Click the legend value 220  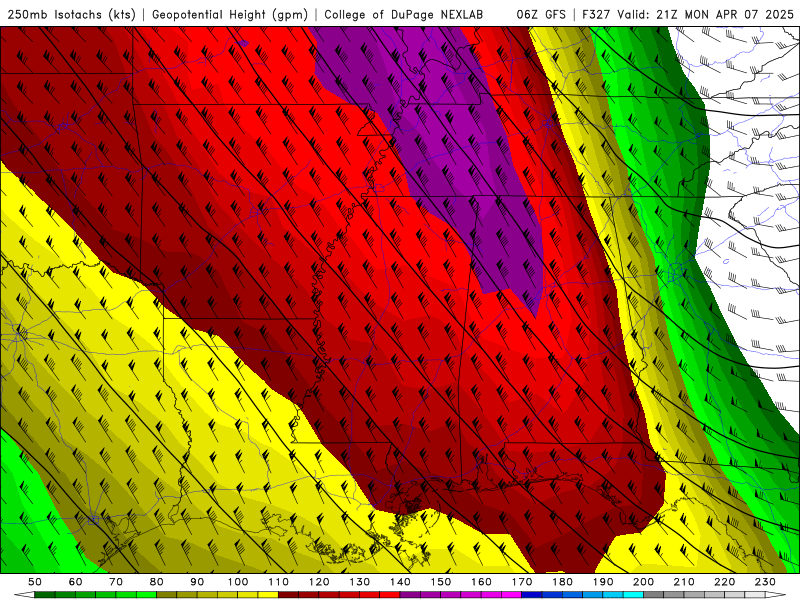(x=724, y=582)
